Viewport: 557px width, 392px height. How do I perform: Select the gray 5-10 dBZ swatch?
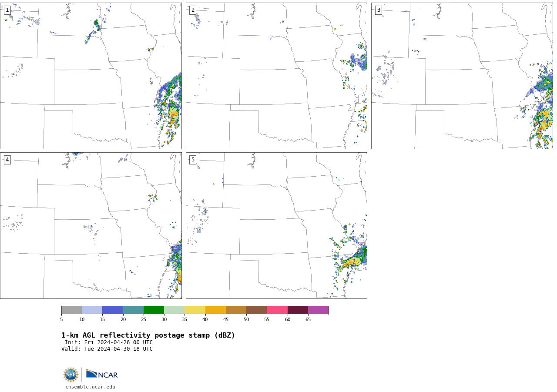(x=71, y=310)
